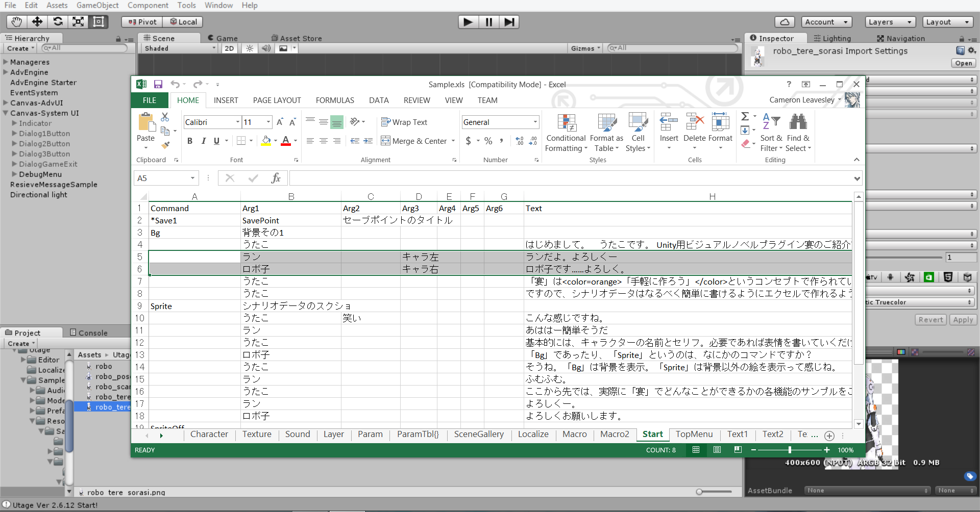This screenshot has width=980, height=512.
Task: Click the Unity Play button
Action: (x=468, y=22)
